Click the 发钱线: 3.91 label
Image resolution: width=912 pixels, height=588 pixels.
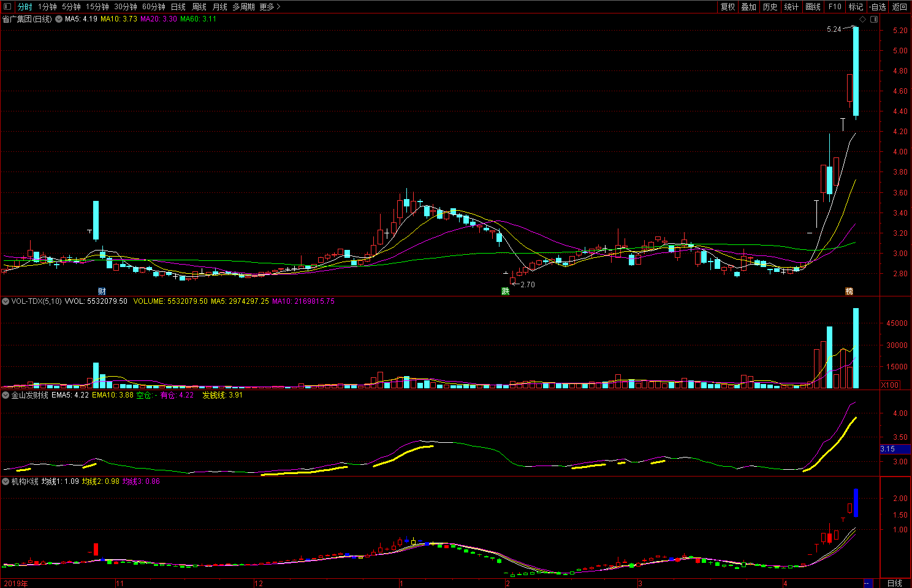222,395
